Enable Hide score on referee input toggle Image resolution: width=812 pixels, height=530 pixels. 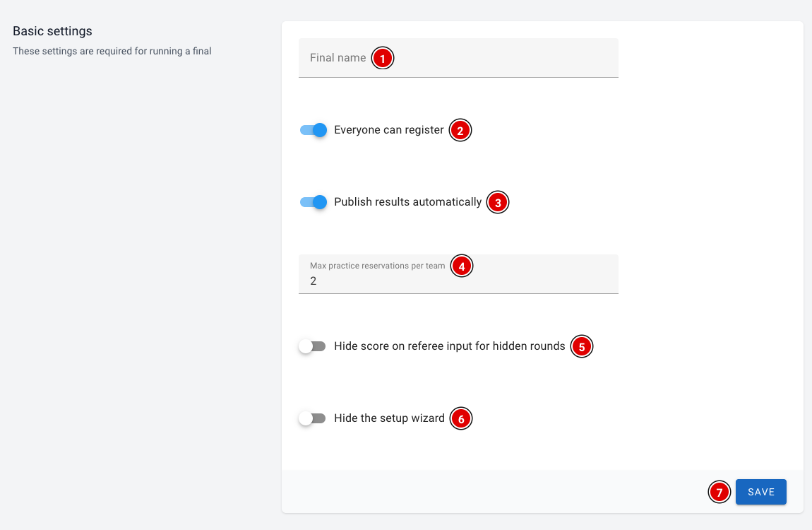click(312, 346)
